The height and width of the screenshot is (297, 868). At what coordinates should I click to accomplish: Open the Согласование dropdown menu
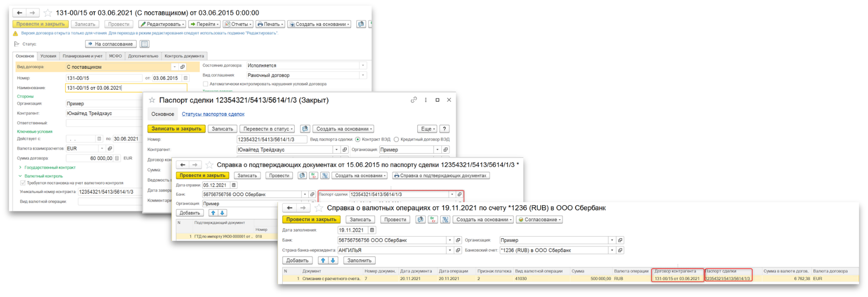[540, 219]
